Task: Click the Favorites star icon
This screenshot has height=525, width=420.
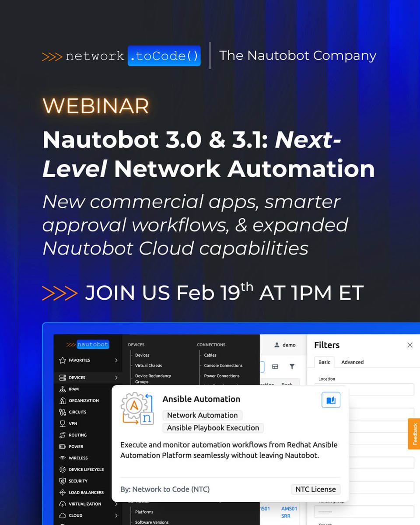Action: (62, 360)
